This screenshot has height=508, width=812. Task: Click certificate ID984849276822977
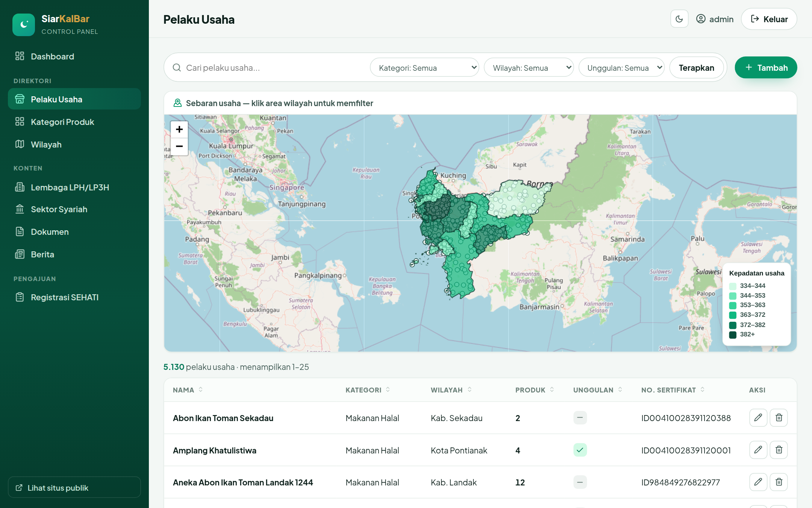tap(680, 482)
